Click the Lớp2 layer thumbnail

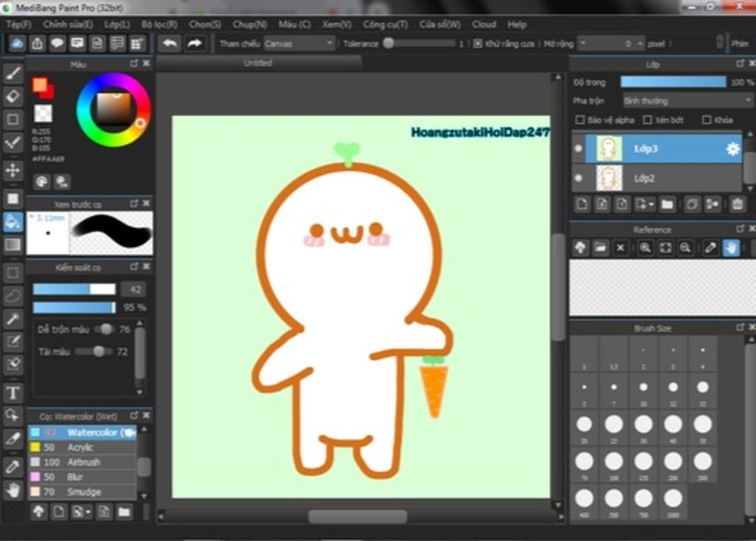click(x=609, y=179)
